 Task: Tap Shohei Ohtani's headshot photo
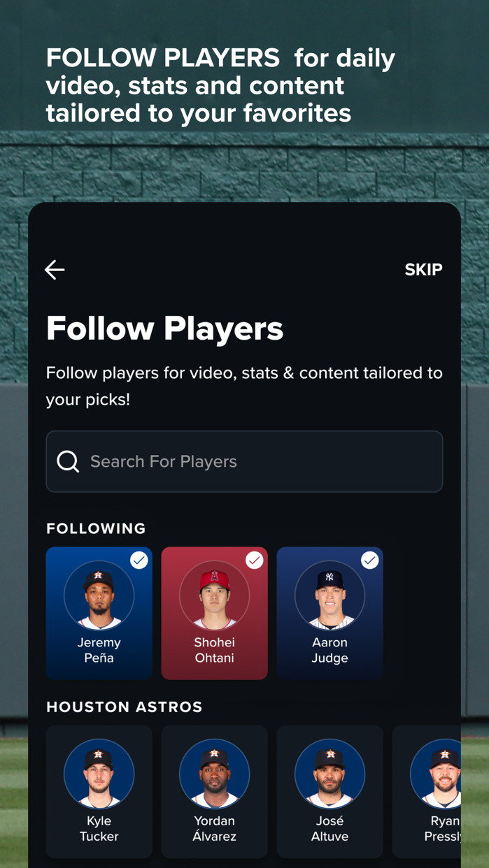(214, 595)
